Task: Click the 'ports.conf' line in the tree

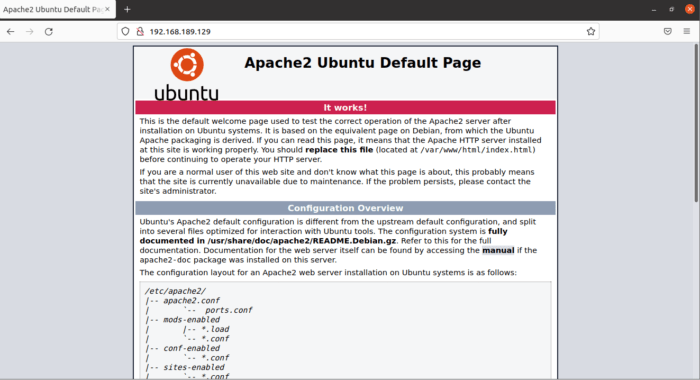Action: (x=229, y=310)
